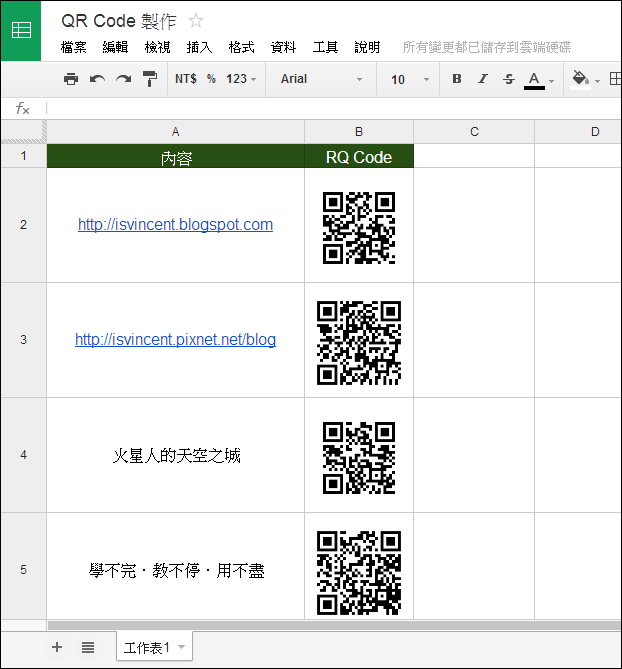Apply NT$ currency format
Viewport: 622px width, 669px height.
coord(186,79)
